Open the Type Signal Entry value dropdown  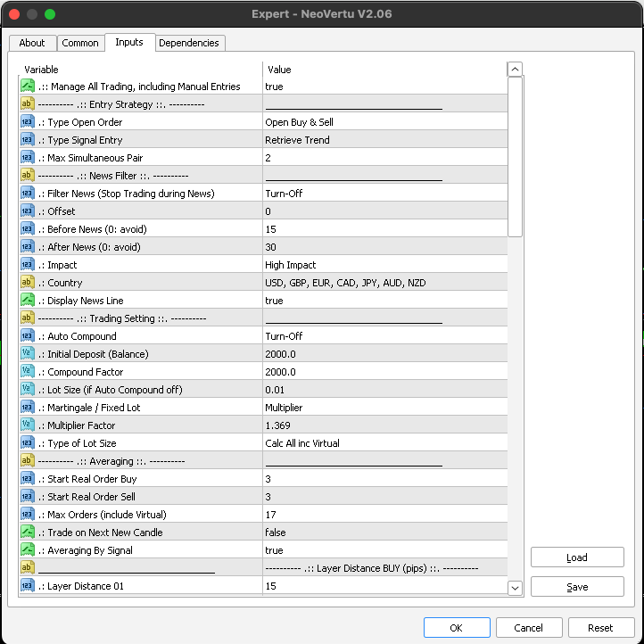click(384, 140)
